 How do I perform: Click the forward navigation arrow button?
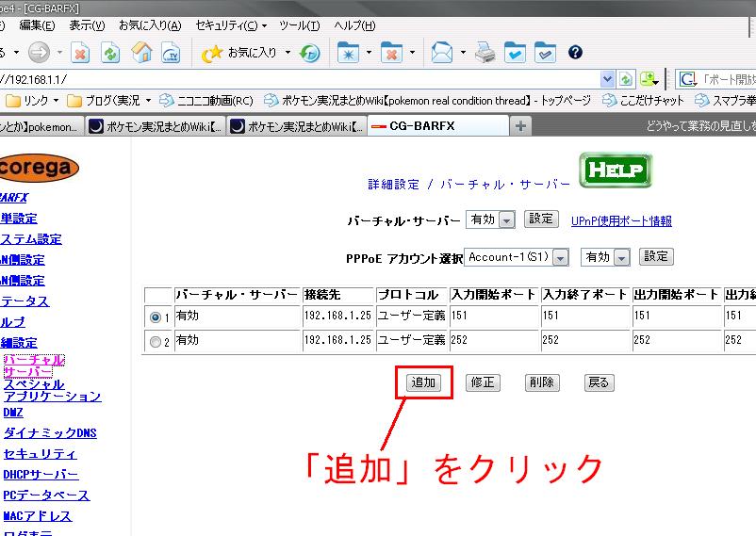click(x=39, y=52)
